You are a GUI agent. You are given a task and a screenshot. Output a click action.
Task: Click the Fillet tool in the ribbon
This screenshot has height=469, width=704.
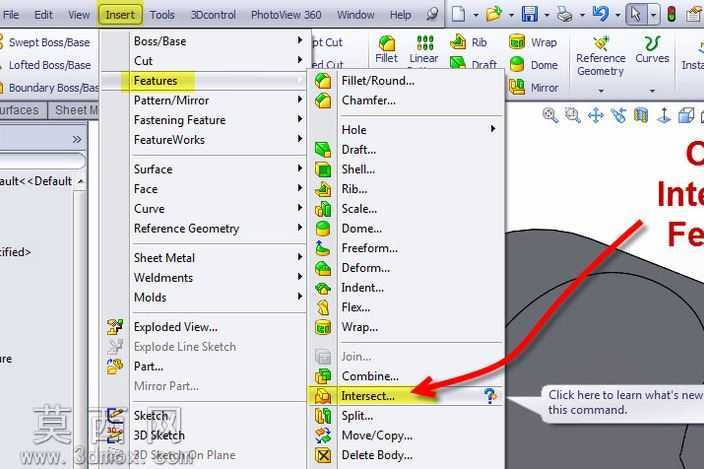click(x=387, y=49)
